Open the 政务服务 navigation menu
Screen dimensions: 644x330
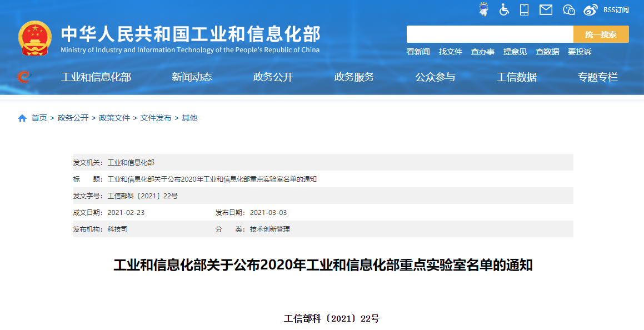tap(354, 77)
